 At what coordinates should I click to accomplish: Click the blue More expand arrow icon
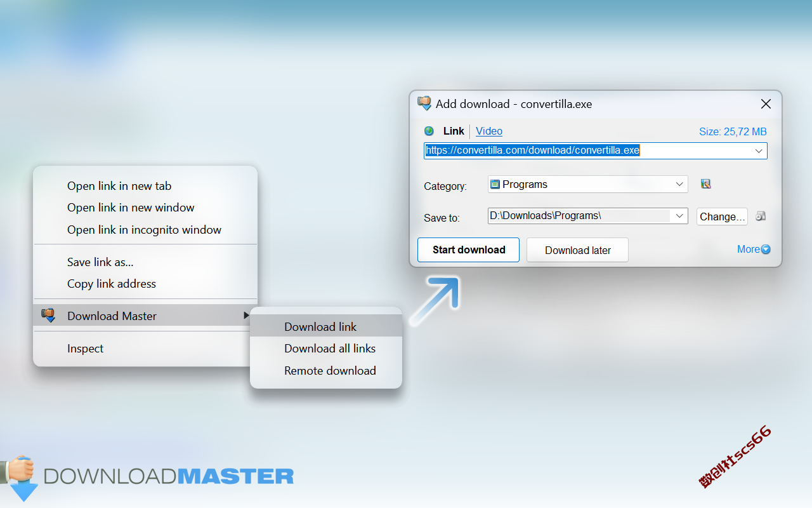[766, 250]
